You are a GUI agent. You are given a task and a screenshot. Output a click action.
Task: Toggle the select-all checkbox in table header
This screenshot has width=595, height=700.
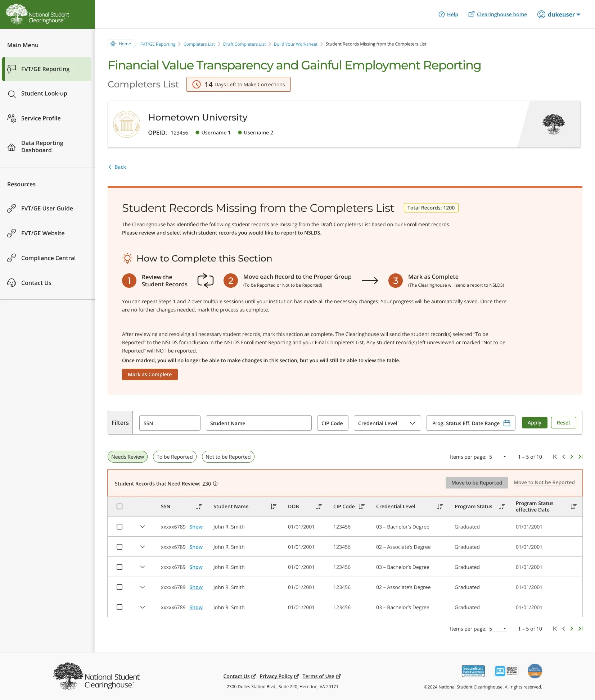pyautogui.click(x=120, y=506)
